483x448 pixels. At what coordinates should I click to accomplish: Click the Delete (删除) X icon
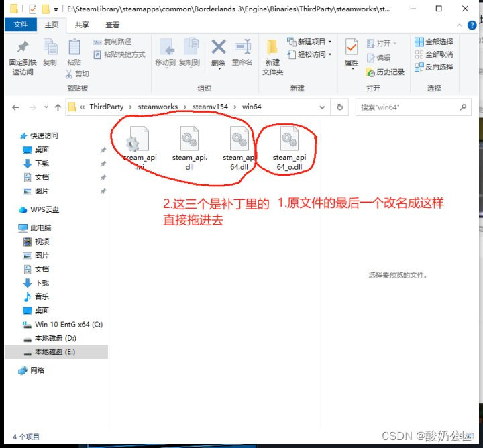point(219,47)
